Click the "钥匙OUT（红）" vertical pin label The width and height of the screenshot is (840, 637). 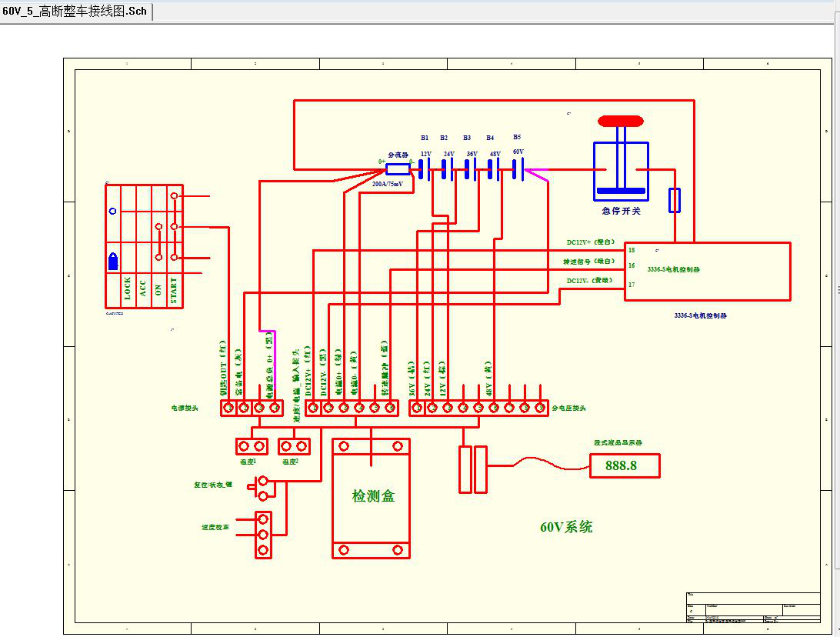[x=224, y=368]
